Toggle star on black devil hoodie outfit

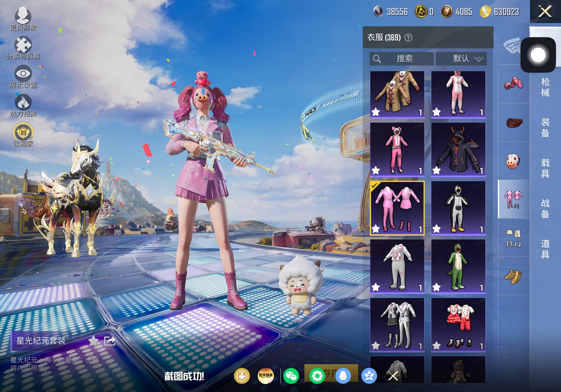[436, 171]
